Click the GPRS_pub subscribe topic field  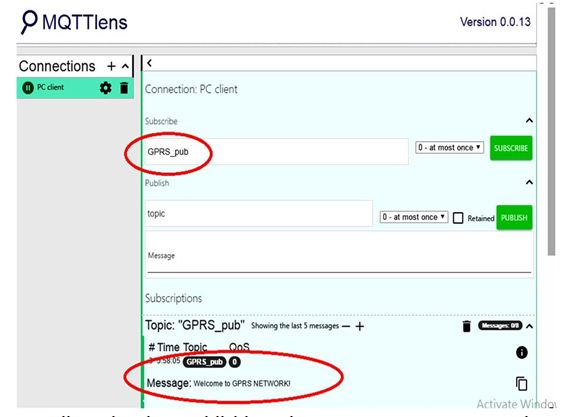click(276, 151)
